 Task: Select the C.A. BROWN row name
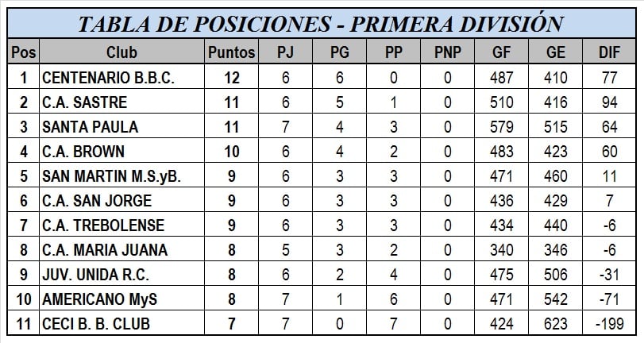[x=83, y=152]
